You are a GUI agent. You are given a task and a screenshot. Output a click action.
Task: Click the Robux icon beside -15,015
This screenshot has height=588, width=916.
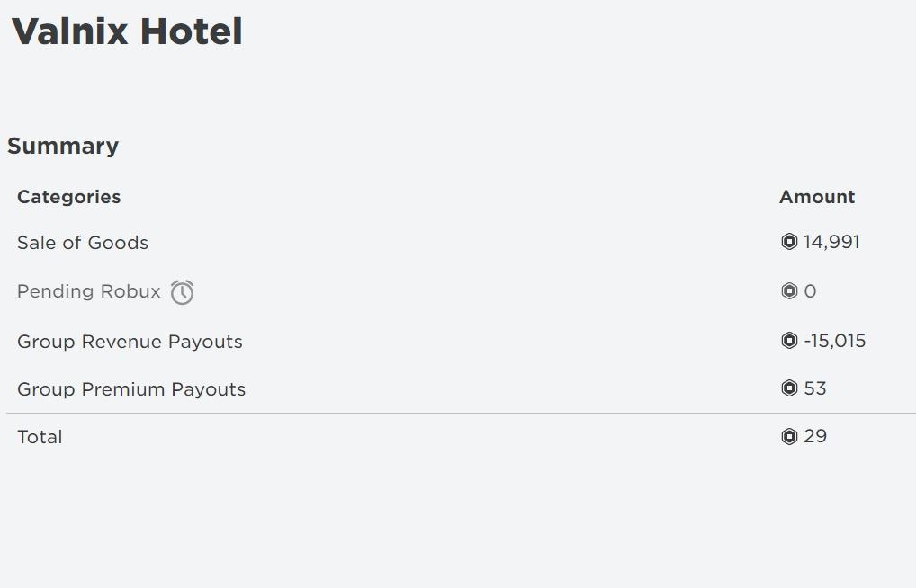click(x=788, y=341)
